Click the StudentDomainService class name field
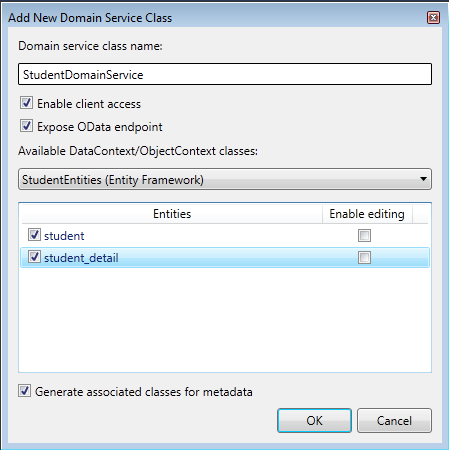Image resolution: width=449 pixels, height=450 pixels. point(225,74)
